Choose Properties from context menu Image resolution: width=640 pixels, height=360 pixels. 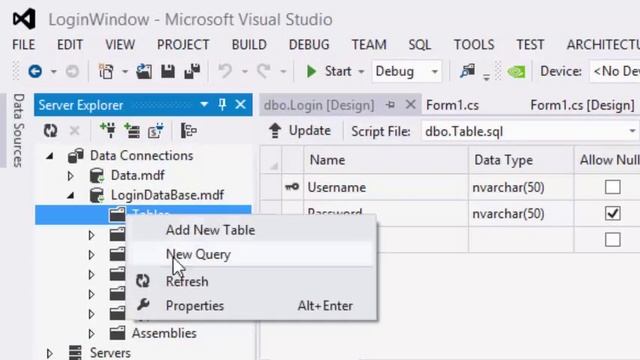[251, 306]
